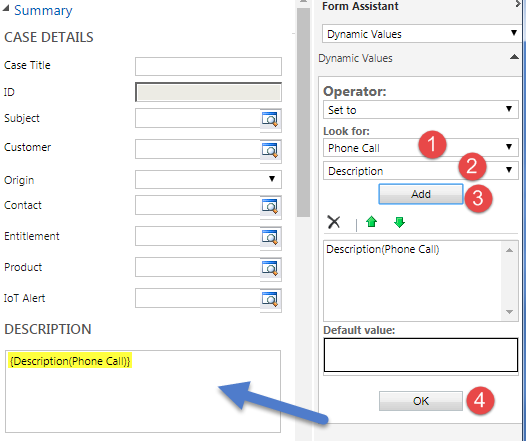Screen dimensions: 526x441
Task: Click in the ID field
Action: point(208,92)
